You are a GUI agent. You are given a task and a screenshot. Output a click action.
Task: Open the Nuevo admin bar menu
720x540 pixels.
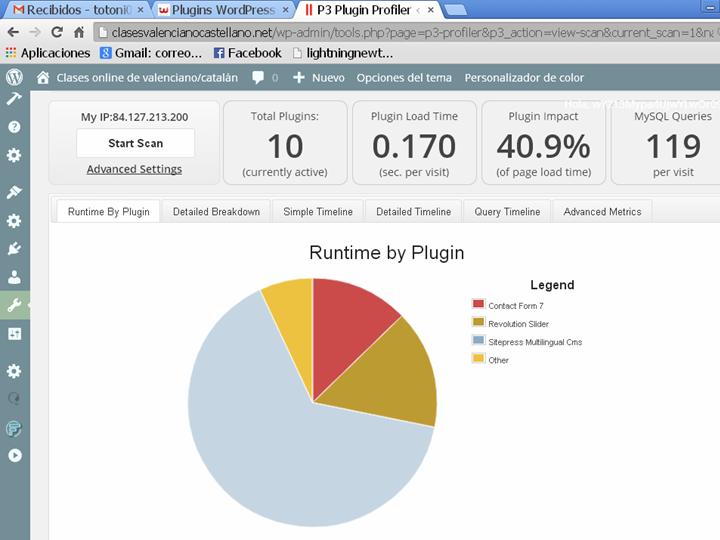tap(328, 78)
